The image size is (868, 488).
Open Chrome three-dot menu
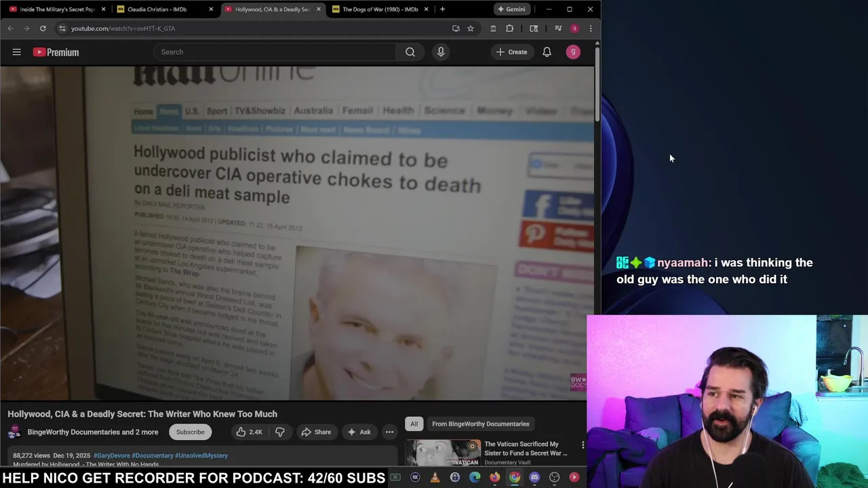591,28
